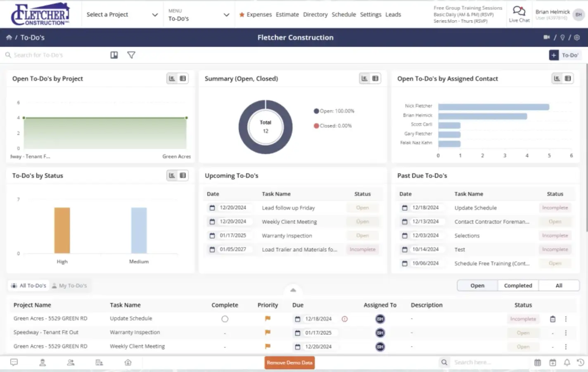Click the building icon in bottom bar
588x372 pixels.
pyautogui.click(x=99, y=362)
